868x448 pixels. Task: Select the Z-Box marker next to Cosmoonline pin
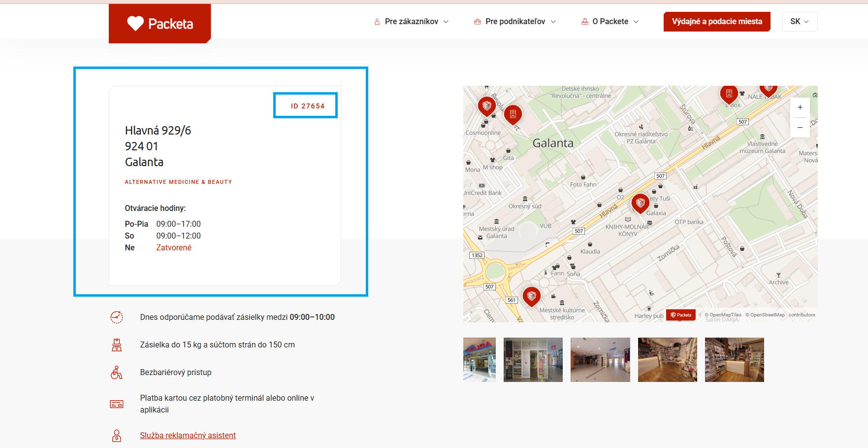513,114
